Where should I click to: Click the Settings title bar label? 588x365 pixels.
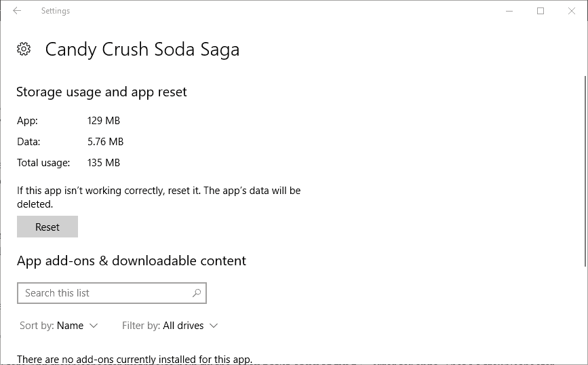(x=56, y=11)
